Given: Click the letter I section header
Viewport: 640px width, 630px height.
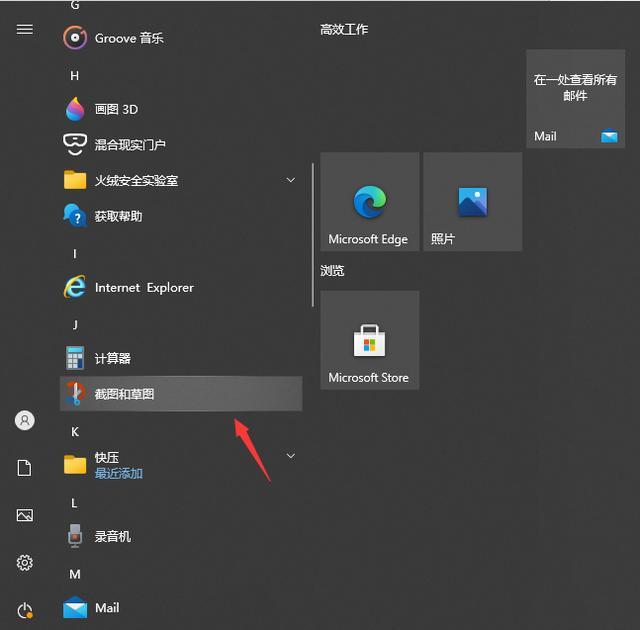Looking at the screenshot, I should tap(74, 254).
